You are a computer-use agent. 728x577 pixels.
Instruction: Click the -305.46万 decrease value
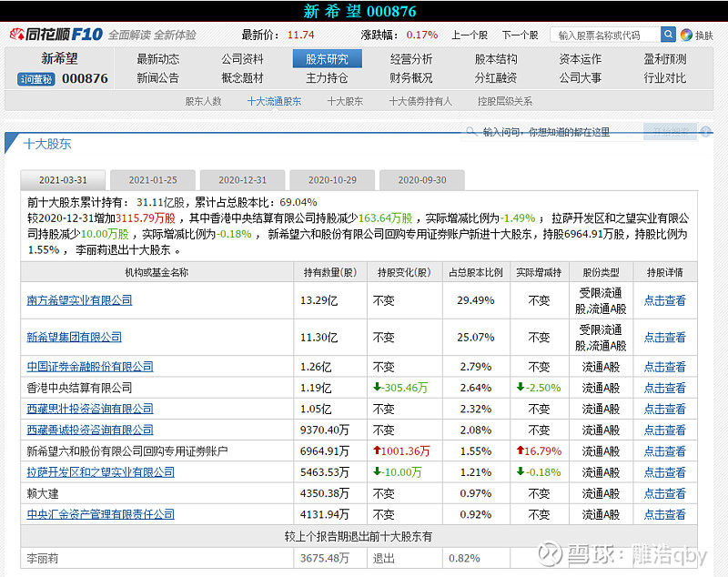[x=400, y=388]
